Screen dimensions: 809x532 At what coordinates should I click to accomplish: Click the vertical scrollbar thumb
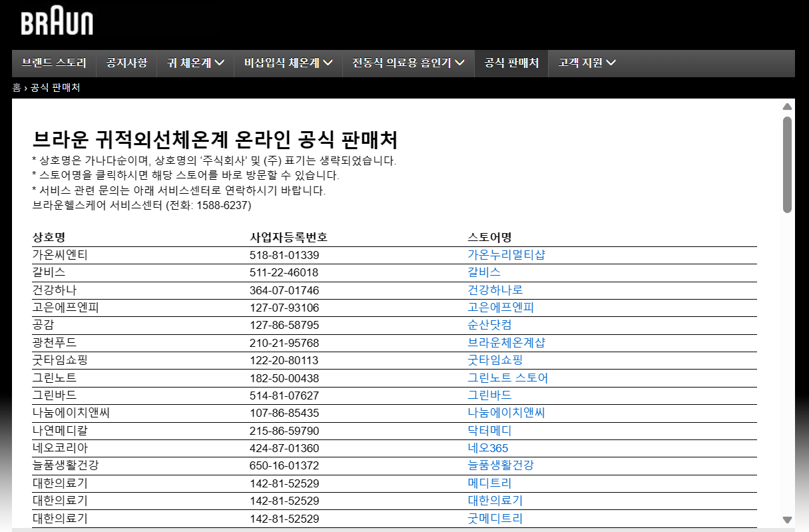click(787, 164)
